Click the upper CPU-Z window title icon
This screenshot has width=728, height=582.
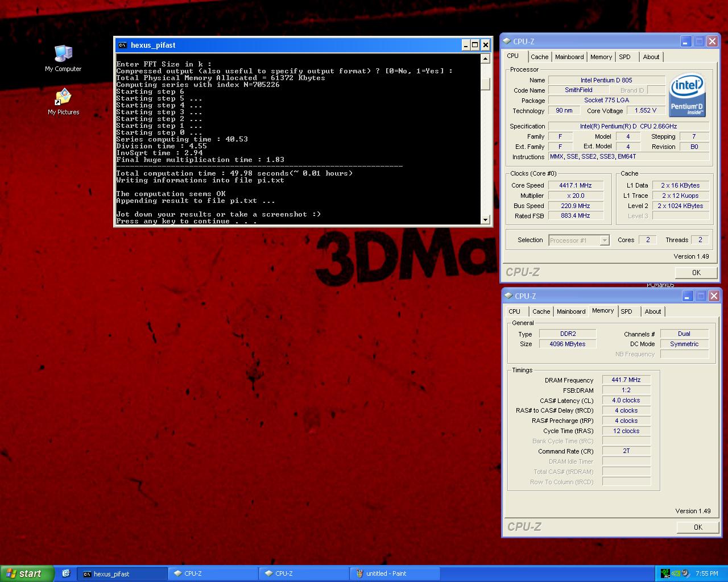pyautogui.click(x=507, y=41)
